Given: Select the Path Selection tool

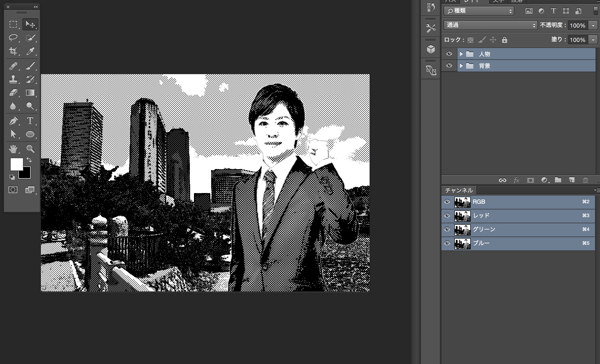Looking at the screenshot, I should [x=13, y=134].
